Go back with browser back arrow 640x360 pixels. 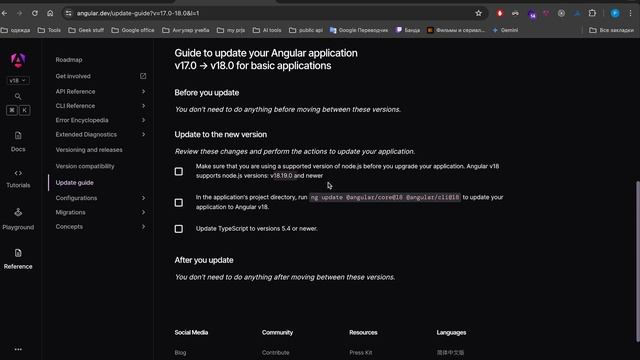(4, 13)
